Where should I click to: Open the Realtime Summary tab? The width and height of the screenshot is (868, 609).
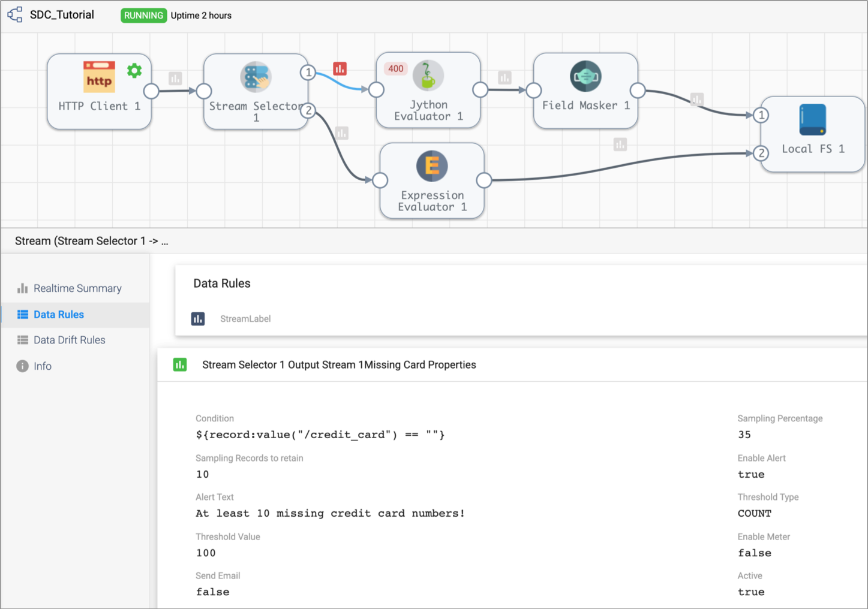click(77, 288)
